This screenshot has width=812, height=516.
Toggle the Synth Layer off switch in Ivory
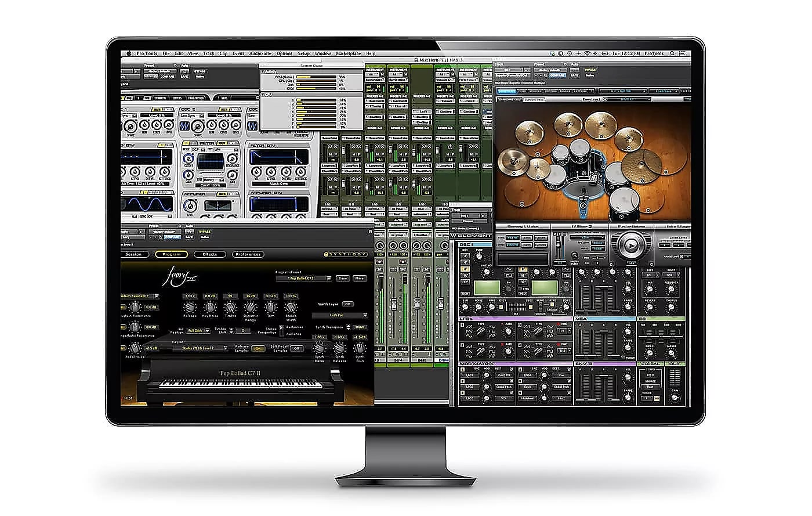tap(347, 304)
